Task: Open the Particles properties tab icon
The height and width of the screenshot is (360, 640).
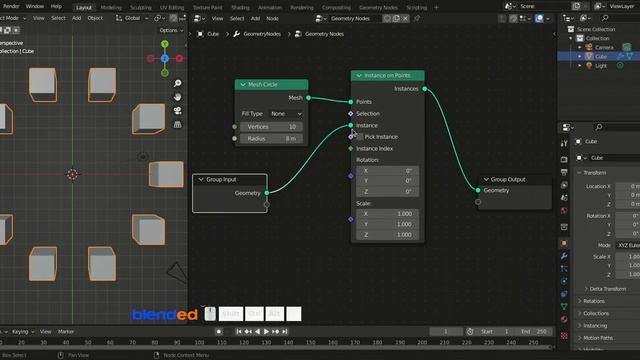Action: coord(564,268)
